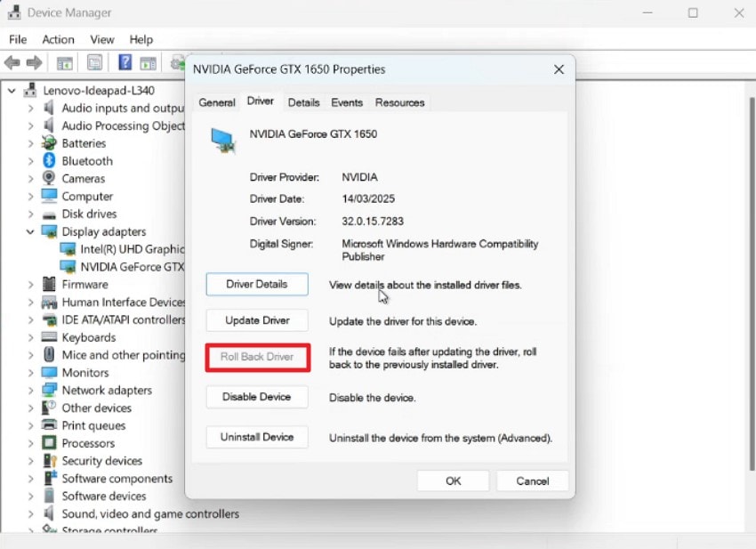756x549 pixels.
Task: Open the Help menu
Action: click(141, 39)
